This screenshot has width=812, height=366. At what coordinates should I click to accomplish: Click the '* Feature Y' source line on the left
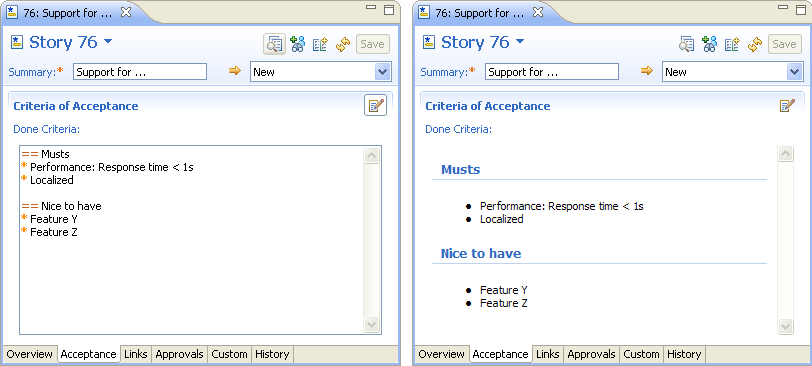49,219
